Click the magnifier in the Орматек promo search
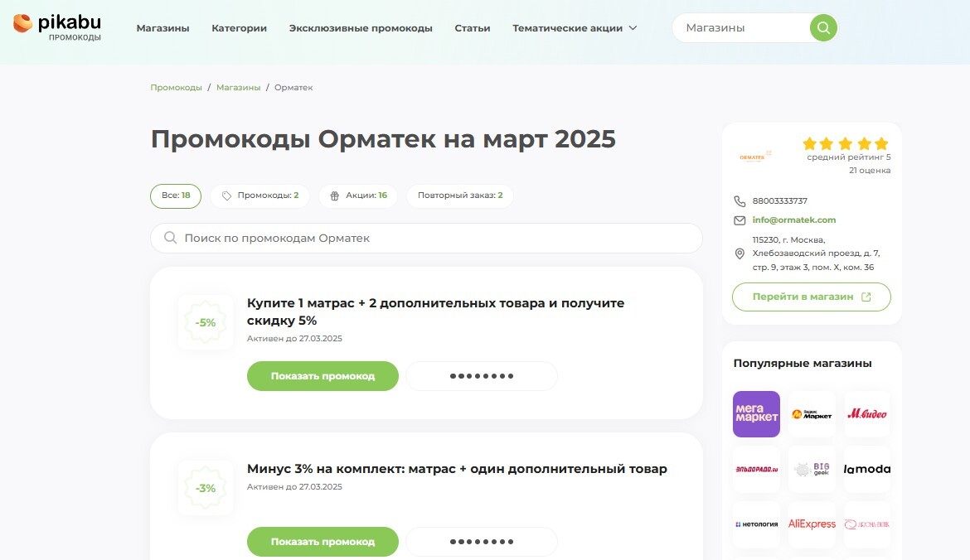 (x=170, y=238)
